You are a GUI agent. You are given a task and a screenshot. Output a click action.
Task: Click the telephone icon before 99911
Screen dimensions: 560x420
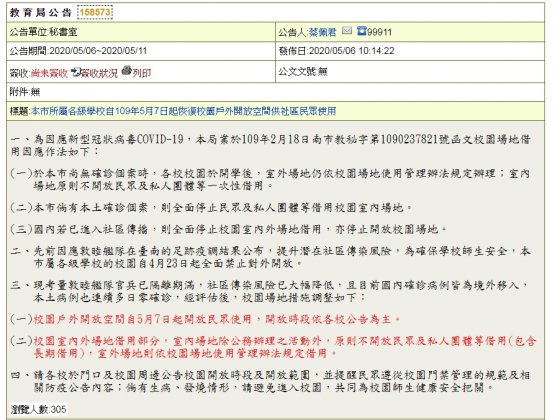[362, 31]
